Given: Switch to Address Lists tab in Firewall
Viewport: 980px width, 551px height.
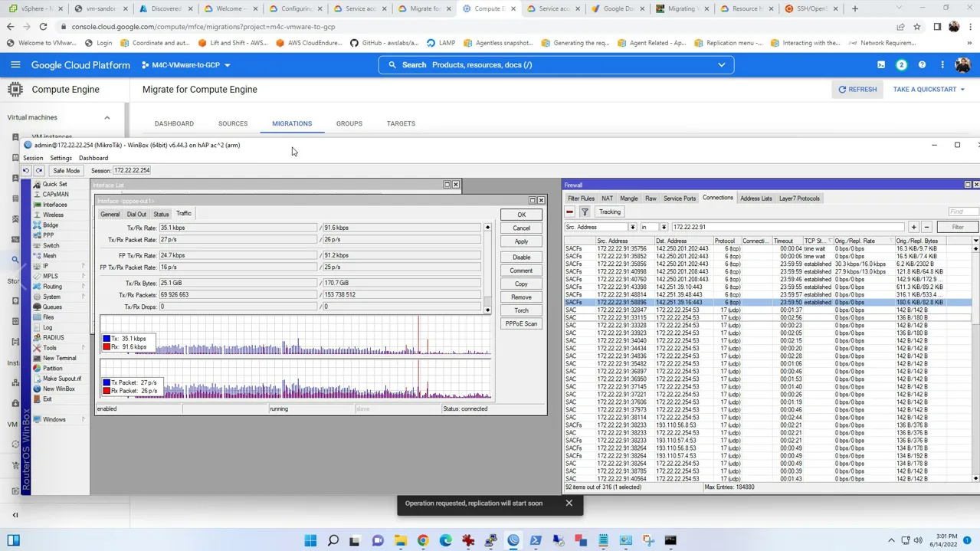Looking at the screenshot, I should [x=756, y=198].
